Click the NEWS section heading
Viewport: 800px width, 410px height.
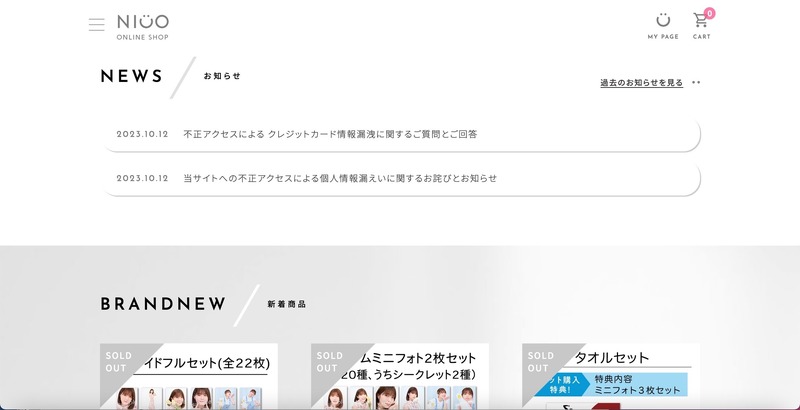[x=132, y=77]
